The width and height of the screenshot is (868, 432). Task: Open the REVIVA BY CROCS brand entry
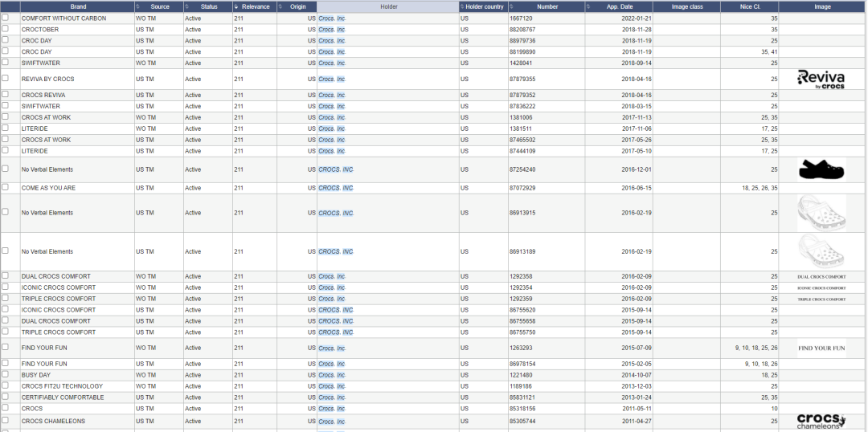(47, 79)
